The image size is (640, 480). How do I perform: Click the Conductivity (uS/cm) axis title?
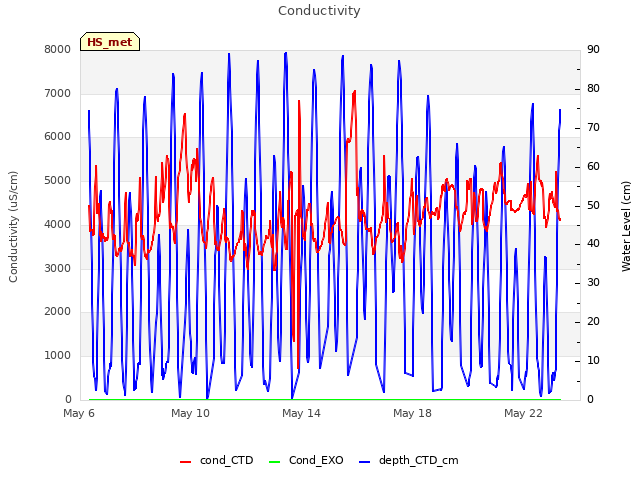pyautogui.click(x=13, y=227)
